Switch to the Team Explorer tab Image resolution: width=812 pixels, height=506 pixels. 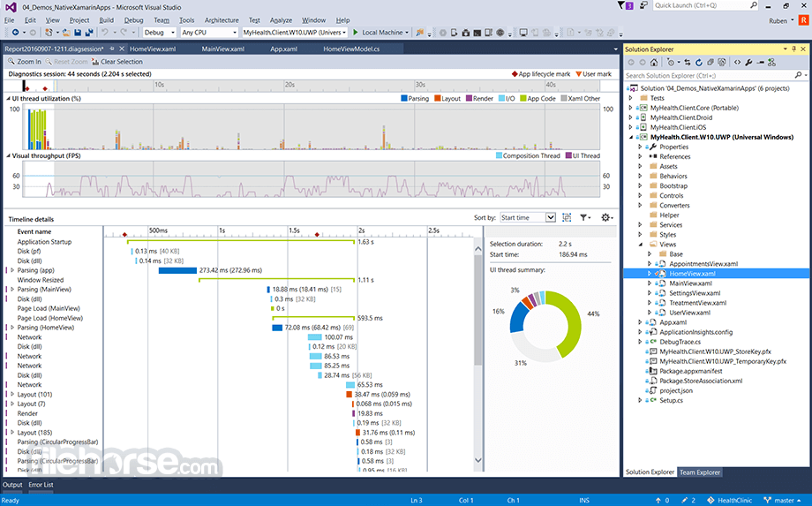pyautogui.click(x=700, y=472)
